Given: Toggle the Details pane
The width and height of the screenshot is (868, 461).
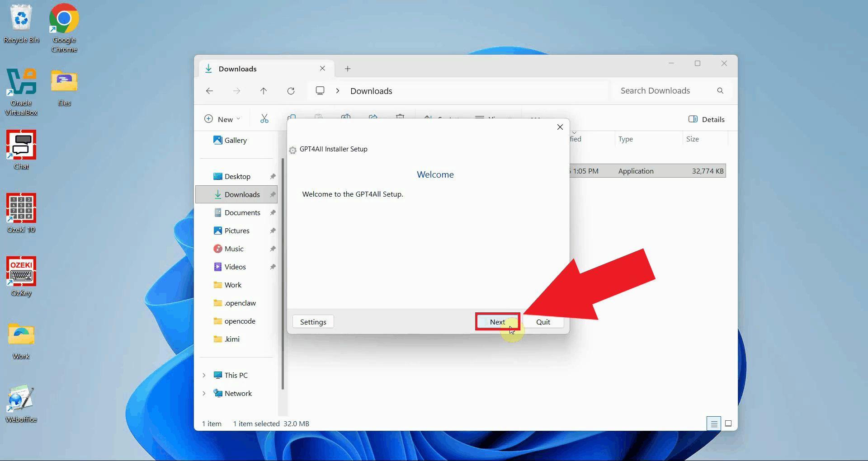Looking at the screenshot, I should (x=706, y=119).
